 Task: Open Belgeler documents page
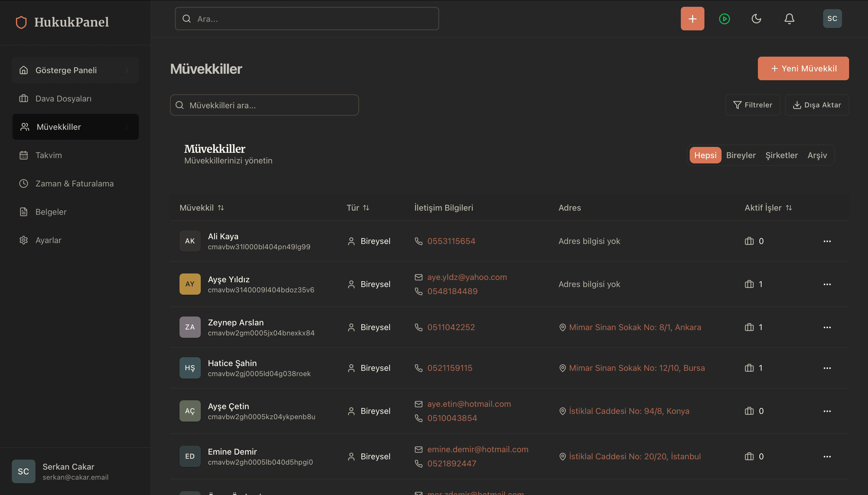point(51,212)
